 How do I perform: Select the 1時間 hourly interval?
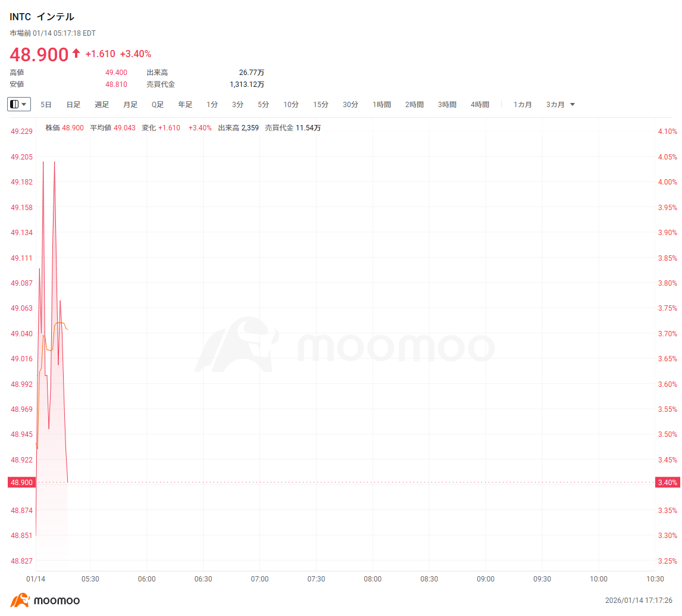click(x=381, y=104)
